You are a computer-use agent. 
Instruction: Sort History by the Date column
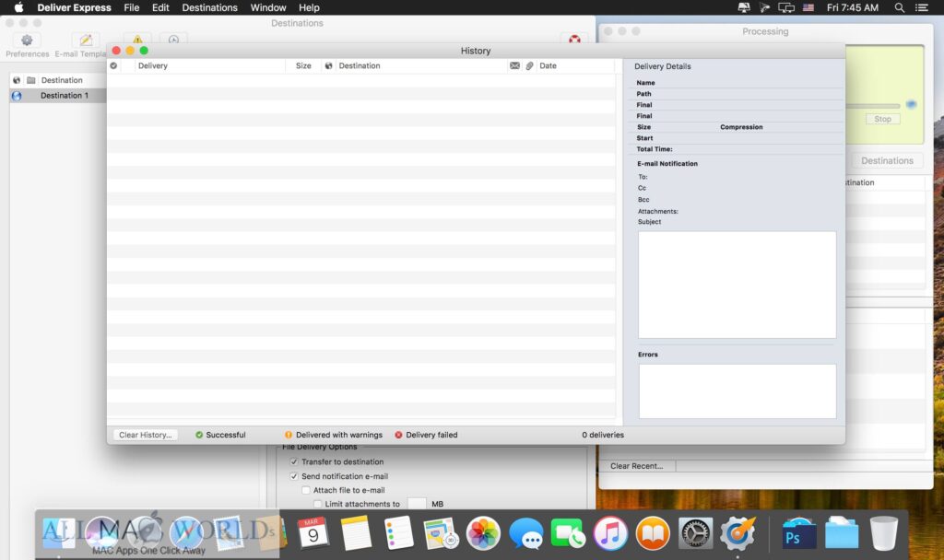576,65
